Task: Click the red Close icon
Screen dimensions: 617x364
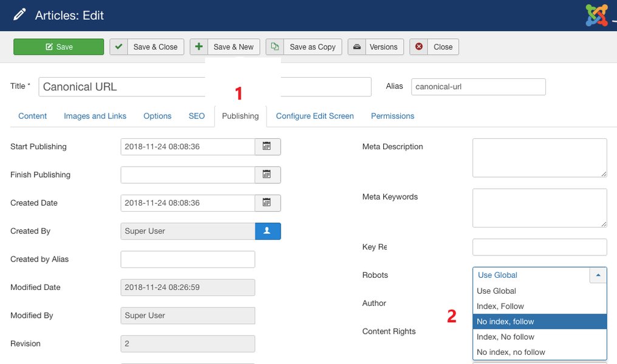Action: coord(418,47)
